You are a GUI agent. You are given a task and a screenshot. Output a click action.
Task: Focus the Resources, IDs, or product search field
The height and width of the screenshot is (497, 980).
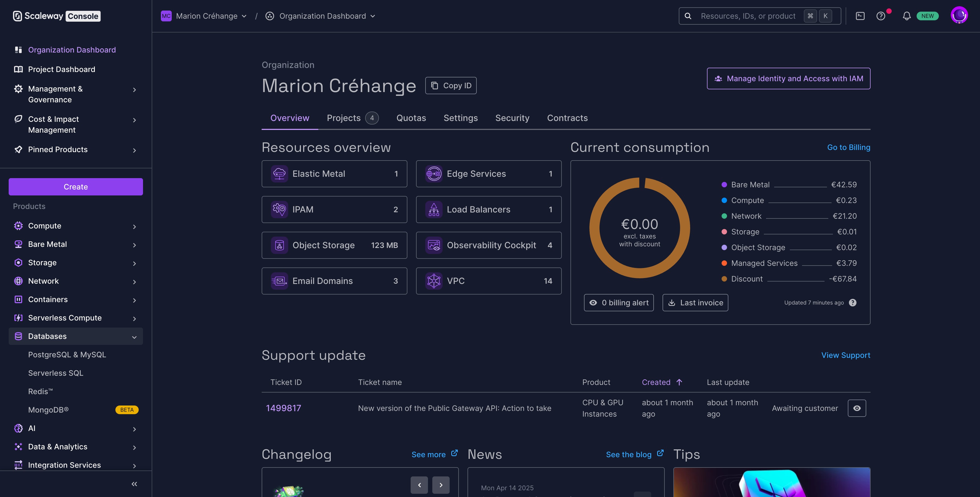pyautogui.click(x=760, y=16)
